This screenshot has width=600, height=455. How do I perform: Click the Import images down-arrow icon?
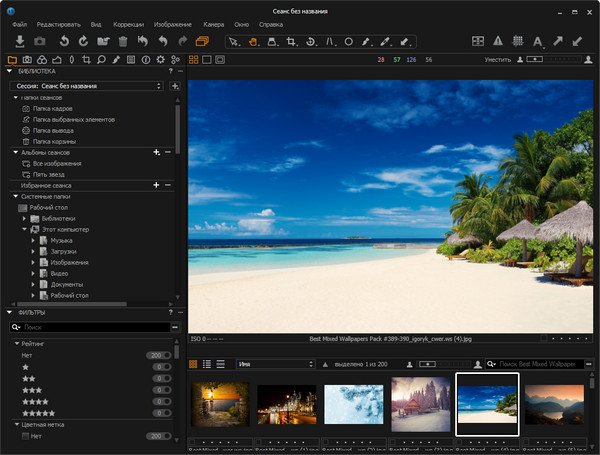(x=20, y=41)
